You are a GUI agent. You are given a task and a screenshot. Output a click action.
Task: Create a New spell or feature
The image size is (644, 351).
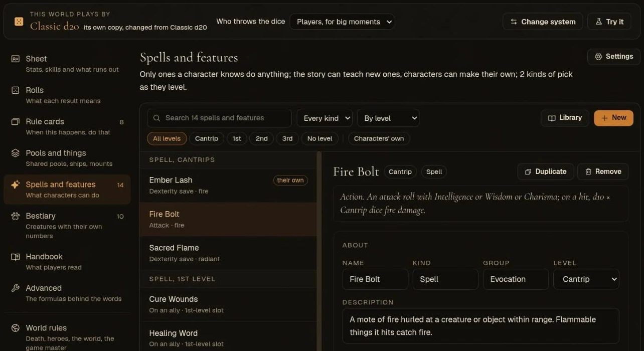click(613, 118)
